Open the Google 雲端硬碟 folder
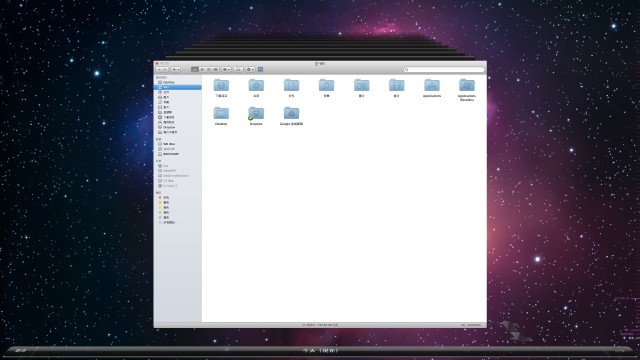This screenshot has width=640, height=360. pyautogui.click(x=291, y=113)
